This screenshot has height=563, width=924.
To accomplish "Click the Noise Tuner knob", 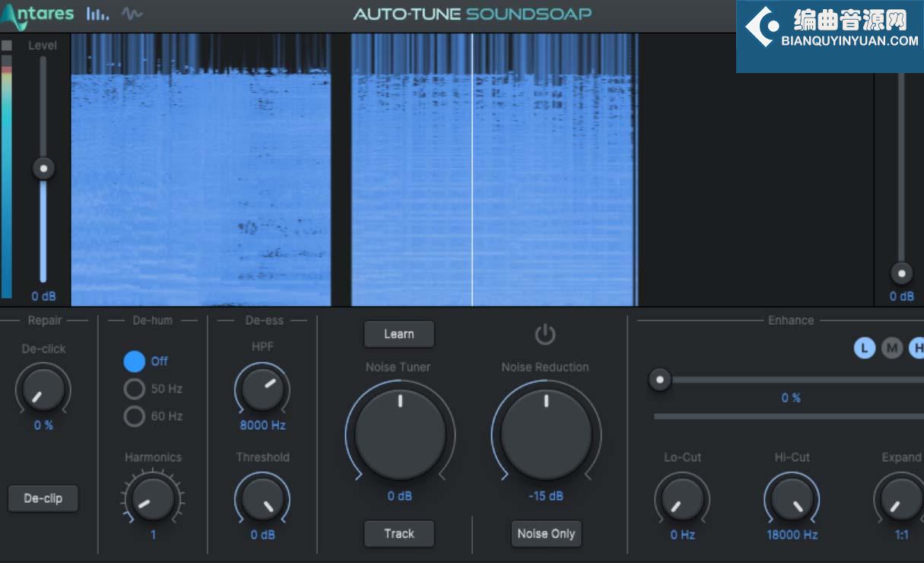I will [400, 434].
